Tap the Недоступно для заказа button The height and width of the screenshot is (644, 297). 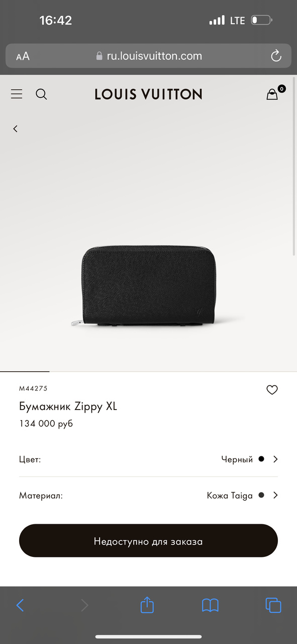pyautogui.click(x=148, y=541)
